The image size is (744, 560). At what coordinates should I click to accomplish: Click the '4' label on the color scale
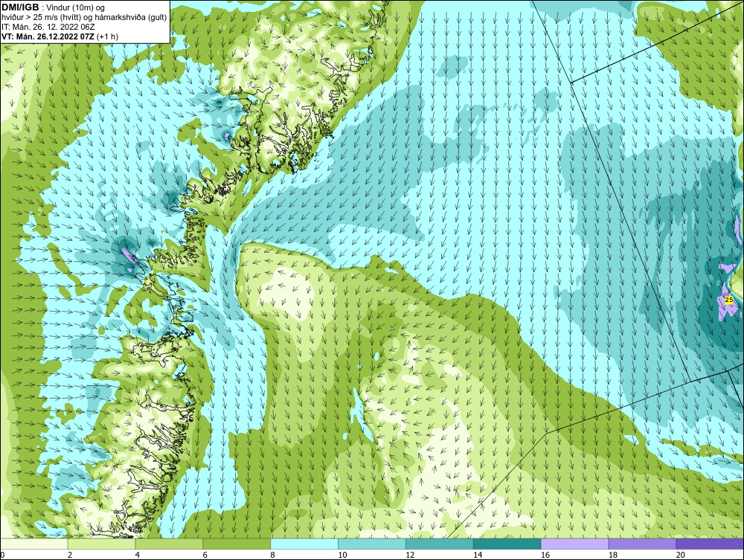[x=137, y=555]
